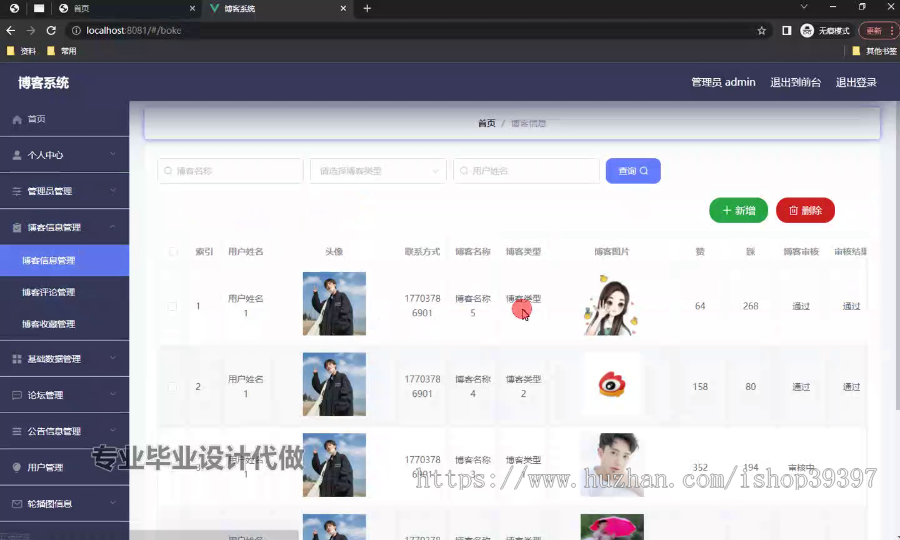
Task: Focus the 用户姓名 search field
Action: pyautogui.click(x=526, y=171)
